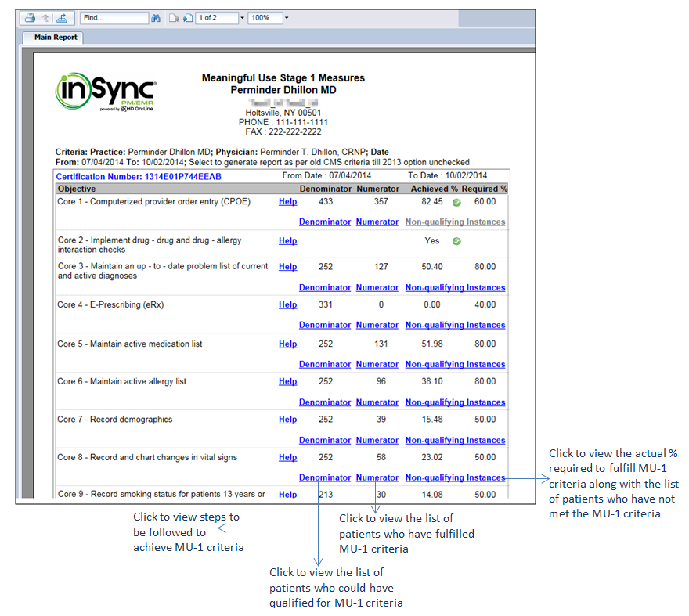Image resolution: width=689 pixels, height=616 pixels.
Task: Open Non-qualifying Instances under Core 8
Action: pyautogui.click(x=454, y=478)
